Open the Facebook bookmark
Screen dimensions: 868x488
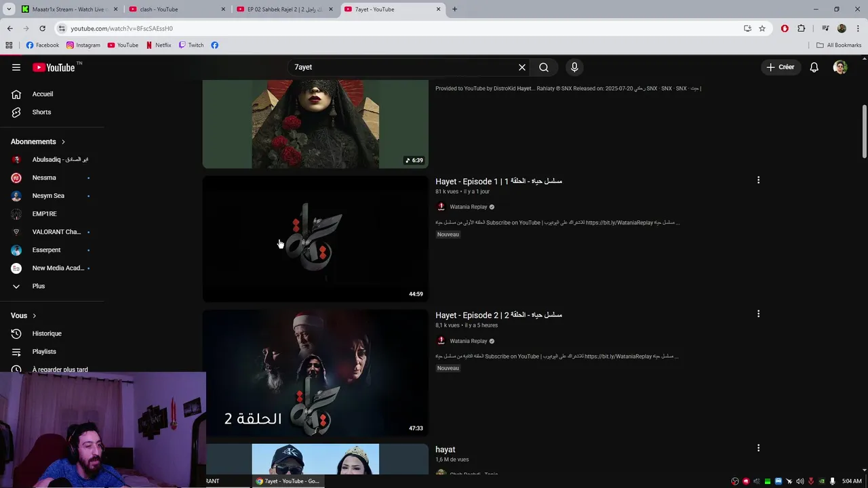[42, 45]
